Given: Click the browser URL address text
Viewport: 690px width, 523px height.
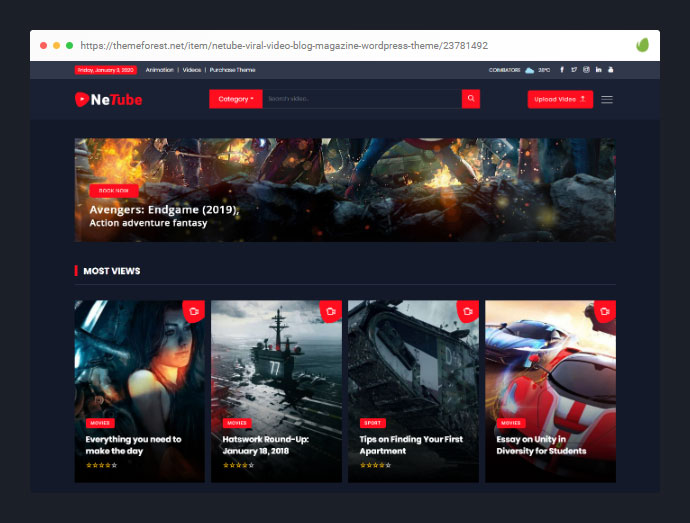Looking at the screenshot, I should click(x=284, y=45).
